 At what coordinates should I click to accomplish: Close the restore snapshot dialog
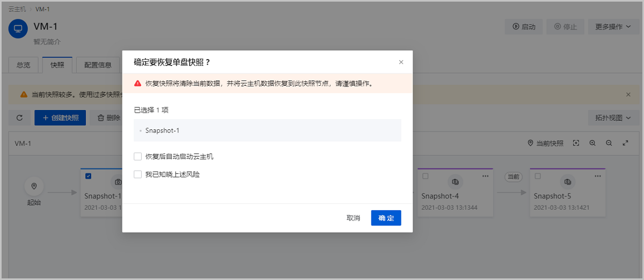point(401,62)
